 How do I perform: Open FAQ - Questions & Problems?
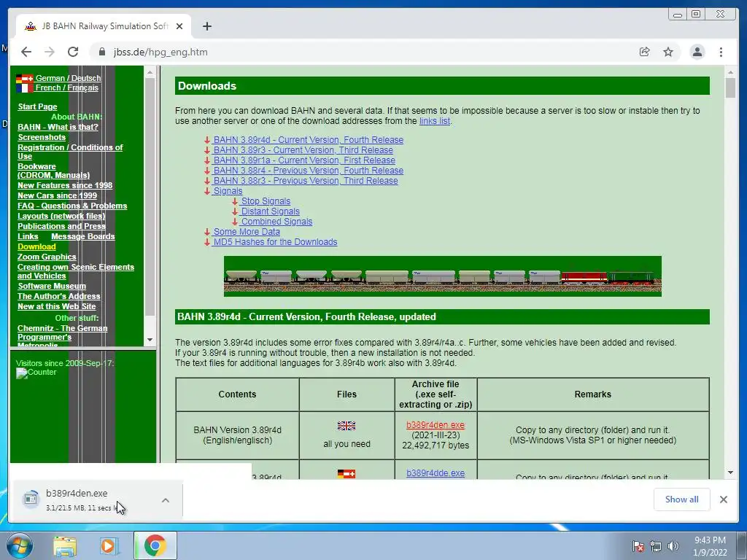click(x=72, y=206)
